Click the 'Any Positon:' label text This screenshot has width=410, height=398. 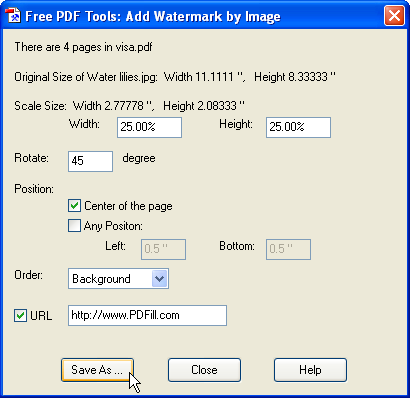[113, 226]
